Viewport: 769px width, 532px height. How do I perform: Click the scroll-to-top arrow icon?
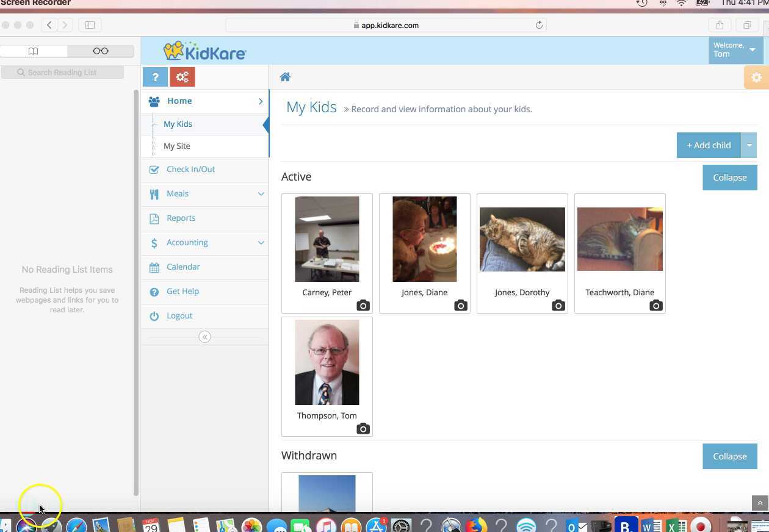tap(760, 503)
